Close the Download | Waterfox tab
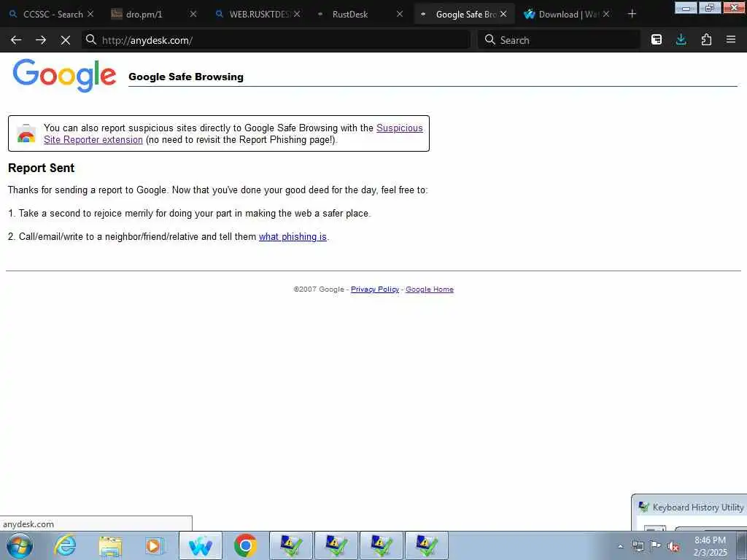The height and width of the screenshot is (560, 747). pos(606,15)
